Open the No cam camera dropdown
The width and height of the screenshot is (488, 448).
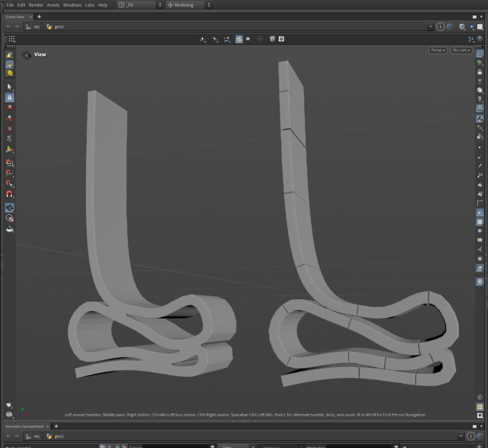click(461, 50)
